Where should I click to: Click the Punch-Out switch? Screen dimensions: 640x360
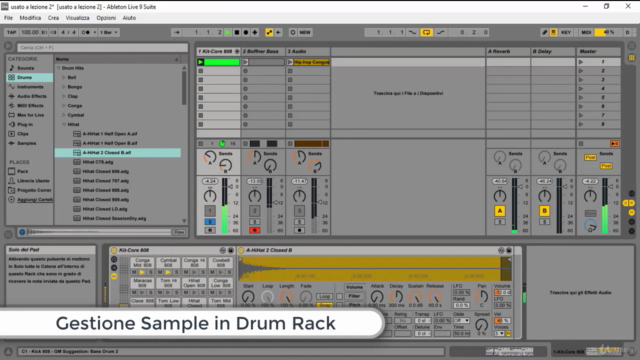[x=440, y=32]
